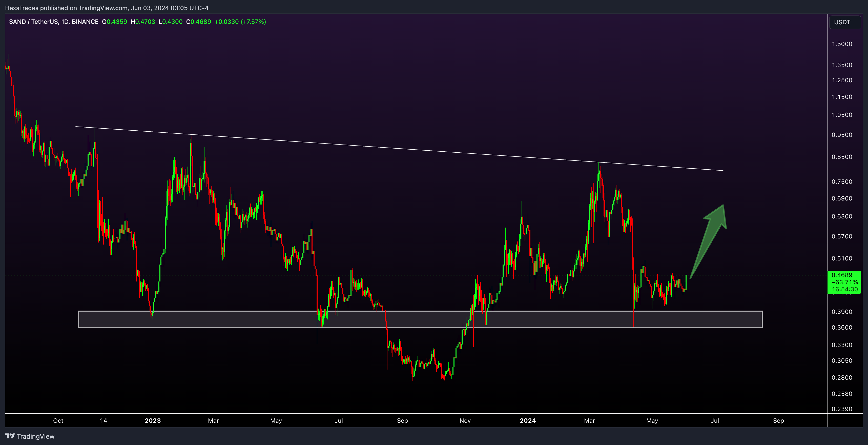868x445 pixels.
Task: Click the 2024 year label on time axis
Action: point(528,421)
